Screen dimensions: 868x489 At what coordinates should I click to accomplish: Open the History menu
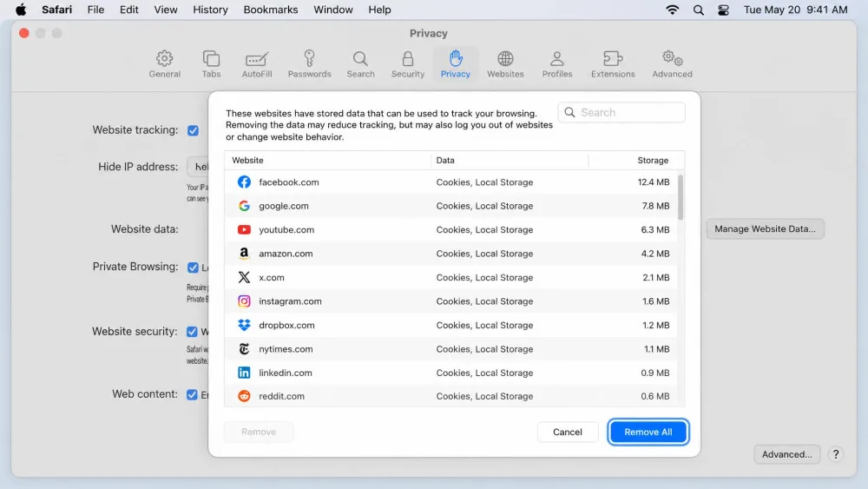pyautogui.click(x=210, y=10)
